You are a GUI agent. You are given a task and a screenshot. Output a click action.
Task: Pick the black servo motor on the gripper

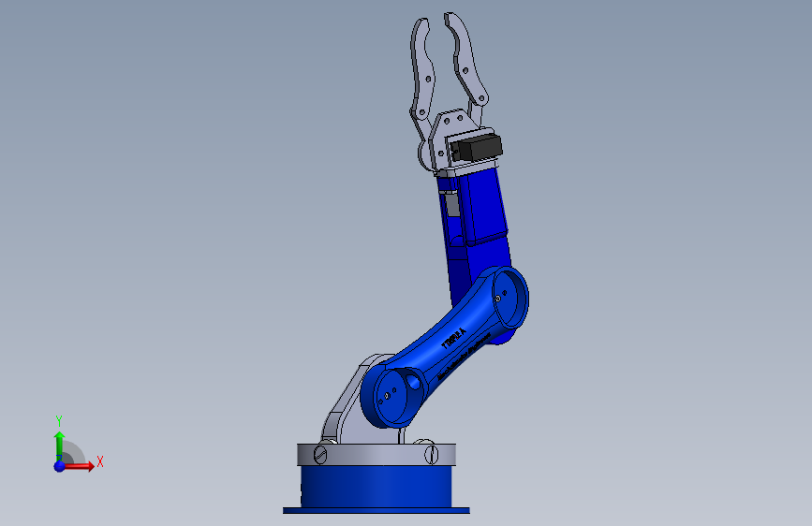476,147
